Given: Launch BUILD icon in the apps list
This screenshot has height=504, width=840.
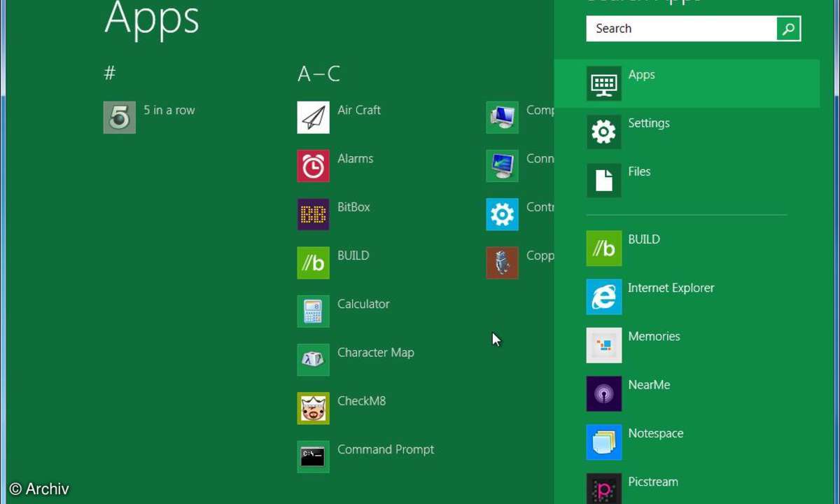Looking at the screenshot, I should click(x=313, y=262).
